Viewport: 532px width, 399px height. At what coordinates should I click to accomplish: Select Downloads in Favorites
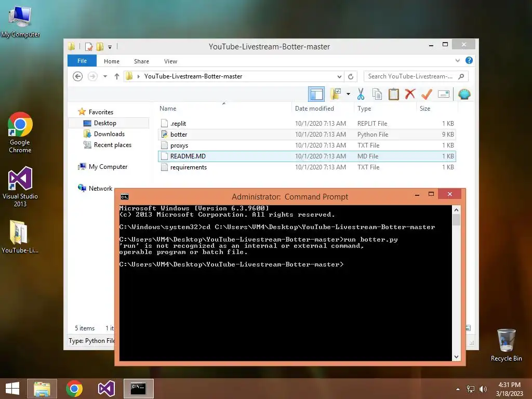pos(109,134)
